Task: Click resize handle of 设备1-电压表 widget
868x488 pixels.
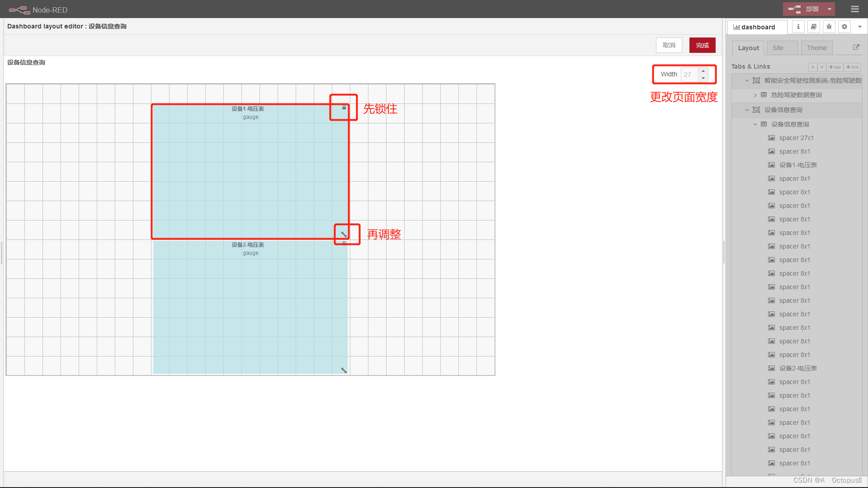Action: pos(344,235)
